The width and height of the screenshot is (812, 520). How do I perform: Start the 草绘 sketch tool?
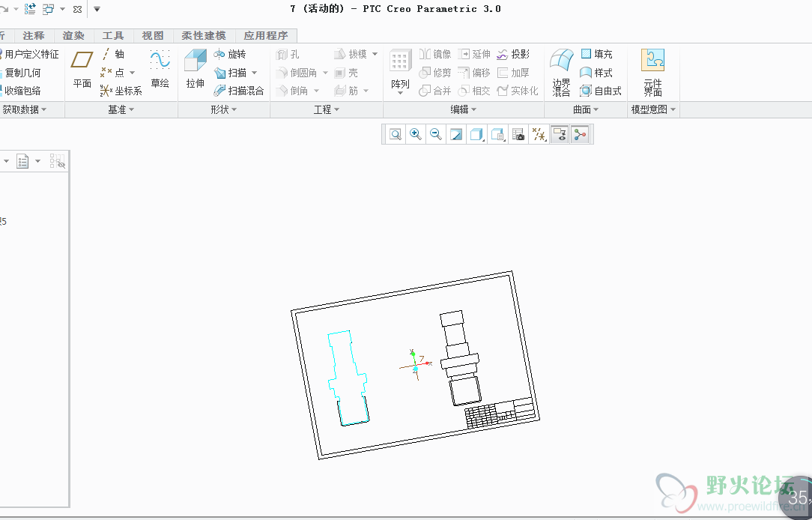(160, 69)
